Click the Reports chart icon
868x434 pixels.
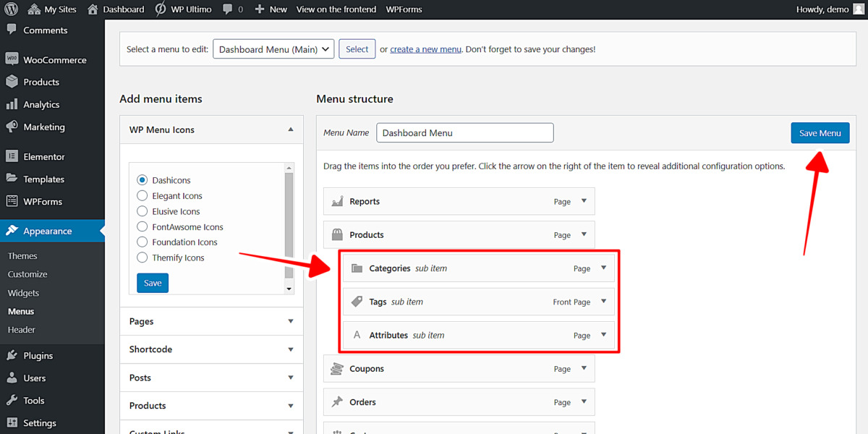337,201
